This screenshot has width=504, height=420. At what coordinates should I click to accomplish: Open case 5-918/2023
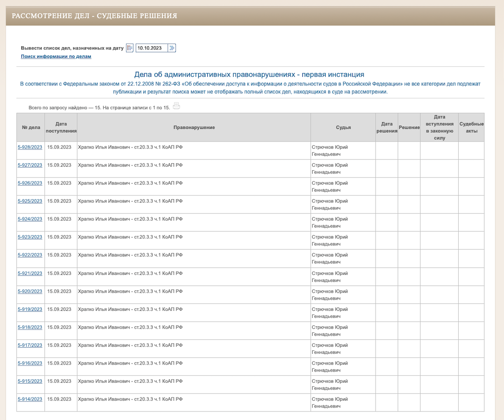pyautogui.click(x=30, y=327)
